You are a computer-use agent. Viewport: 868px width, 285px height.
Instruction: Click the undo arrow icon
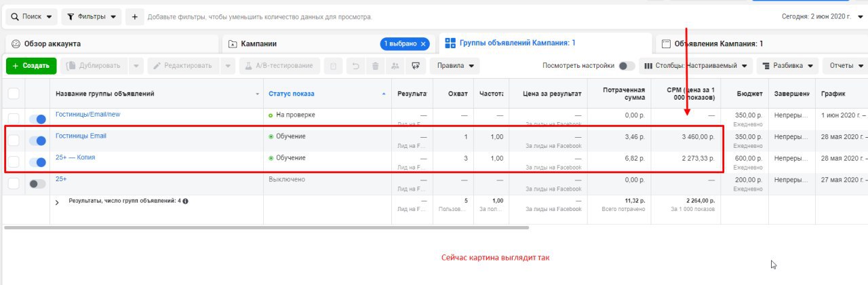pos(355,66)
